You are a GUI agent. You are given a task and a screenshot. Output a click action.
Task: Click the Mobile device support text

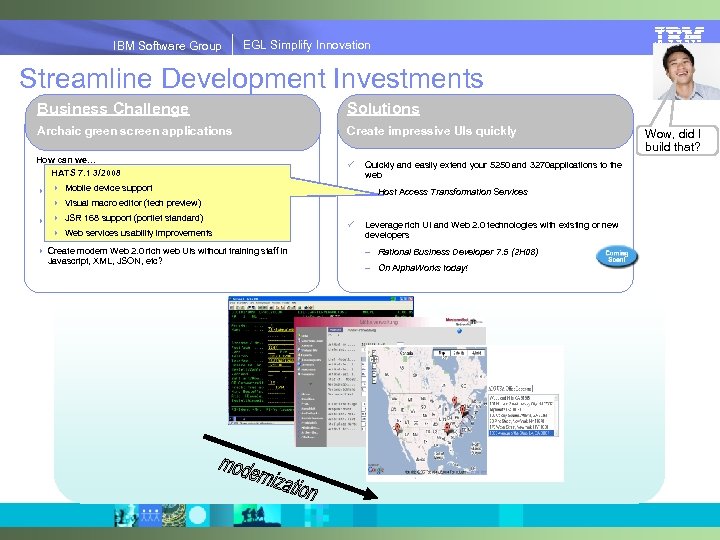click(x=108, y=188)
